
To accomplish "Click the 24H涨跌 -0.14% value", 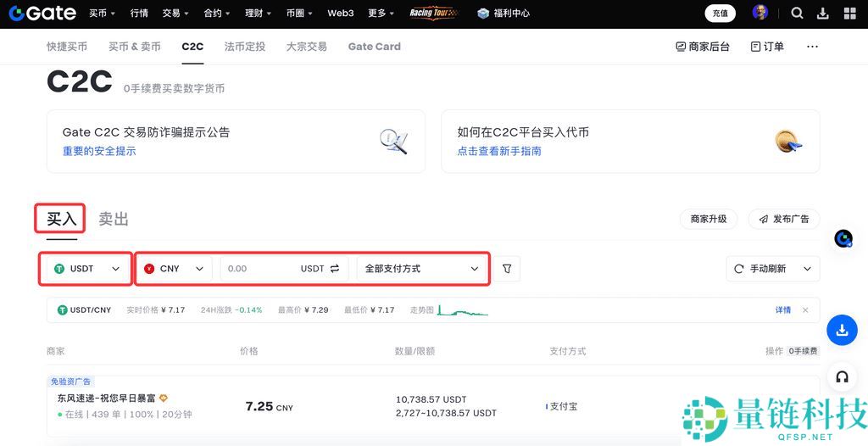I will pos(231,310).
